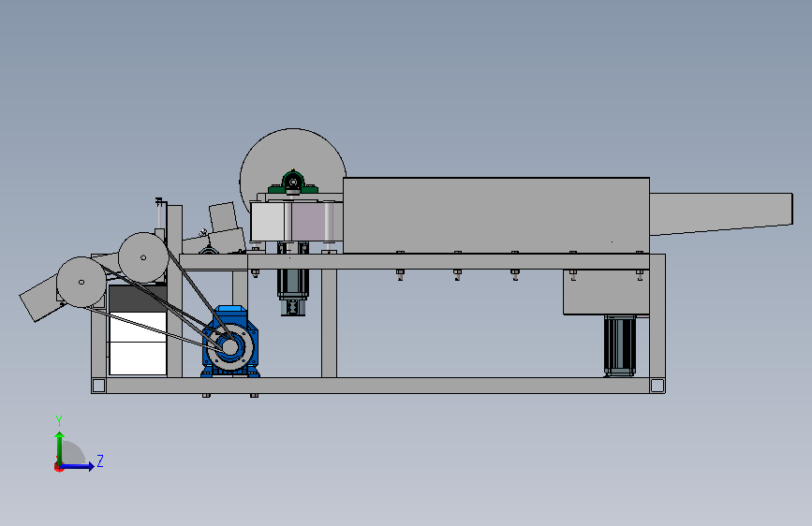The height and width of the screenshot is (526, 812).
Task: Select the upper-left round pulley roller
Action: point(143,257)
